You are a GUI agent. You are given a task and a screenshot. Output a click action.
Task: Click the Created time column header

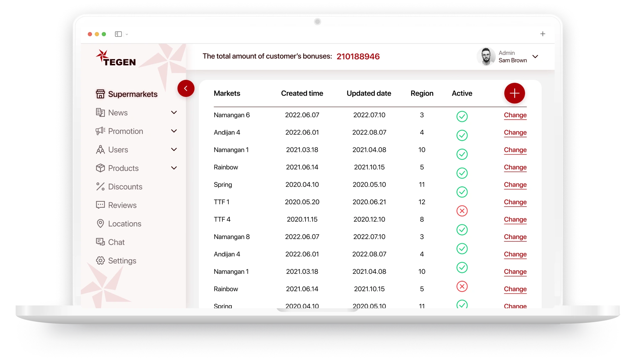tap(302, 93)
